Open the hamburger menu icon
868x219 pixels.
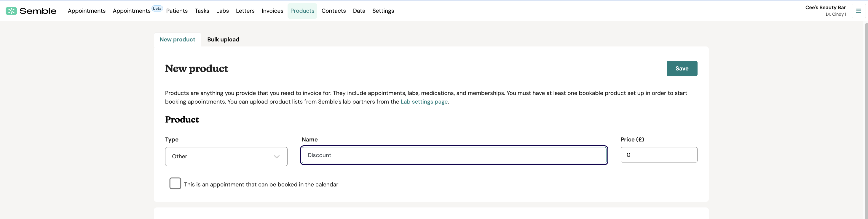point(858,11)
